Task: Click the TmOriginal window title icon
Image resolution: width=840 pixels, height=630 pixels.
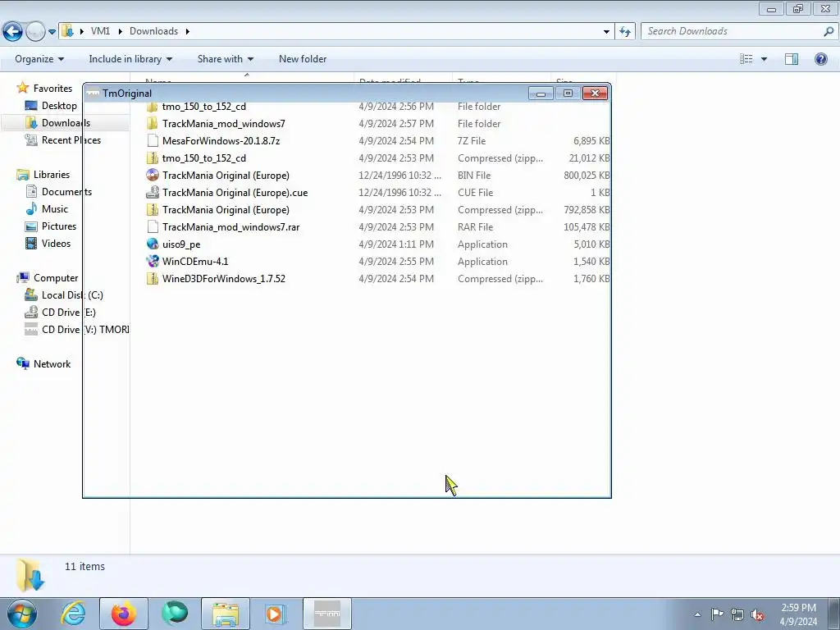Action: 94,94
